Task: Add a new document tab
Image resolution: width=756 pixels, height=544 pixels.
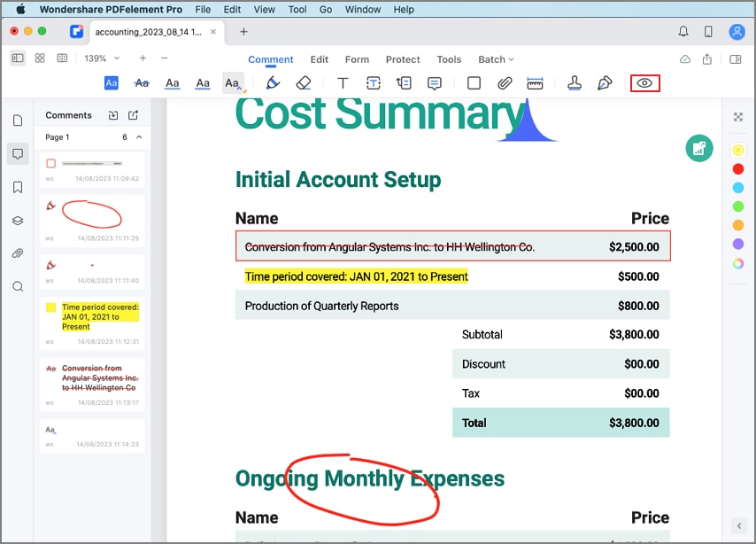Action: [x=243, y=32]
